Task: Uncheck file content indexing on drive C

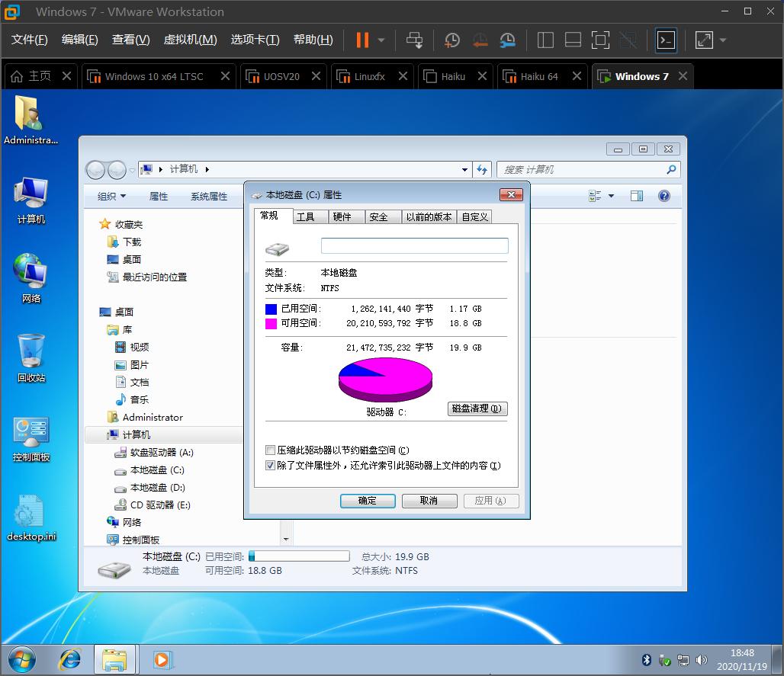Action: [269, 466]
